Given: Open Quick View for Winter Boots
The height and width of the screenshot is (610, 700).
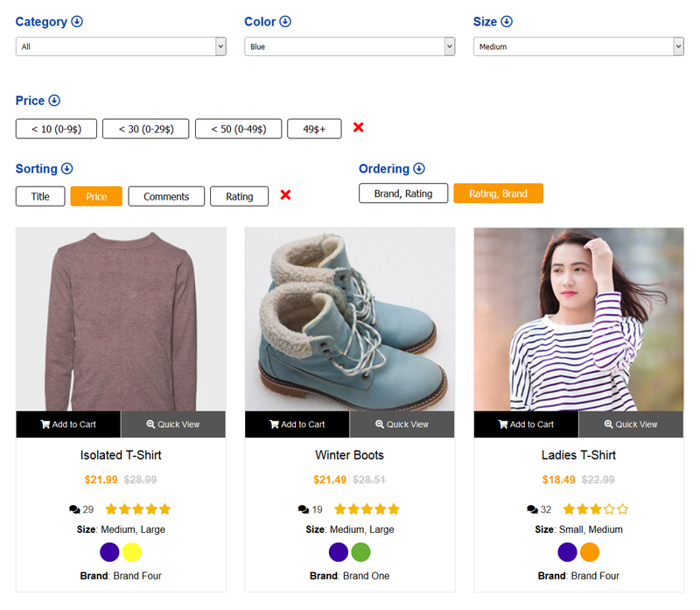Looking at the screenshot, I should click(402, 424).
